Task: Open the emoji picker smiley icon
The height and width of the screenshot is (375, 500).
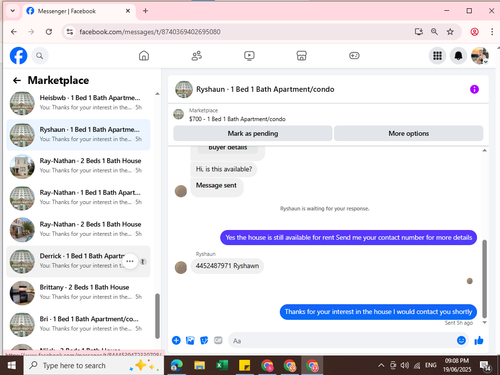Action: (x=461, y=340)
